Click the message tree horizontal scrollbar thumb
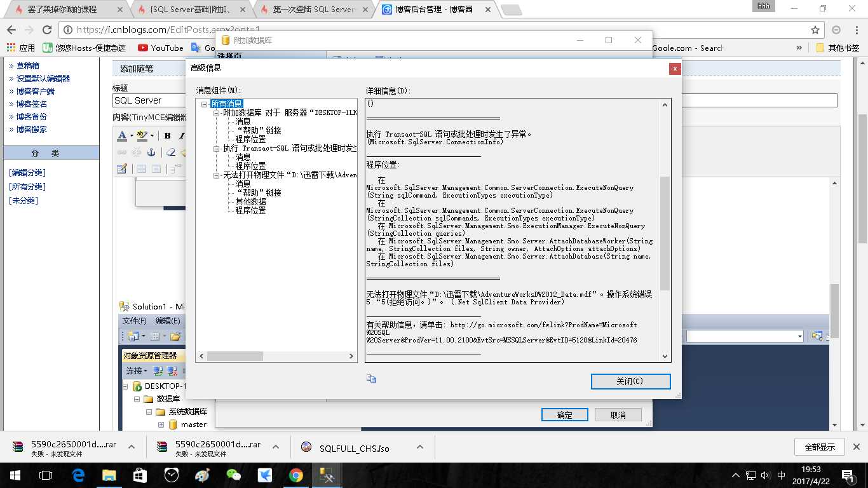 (x=234, y=356)
